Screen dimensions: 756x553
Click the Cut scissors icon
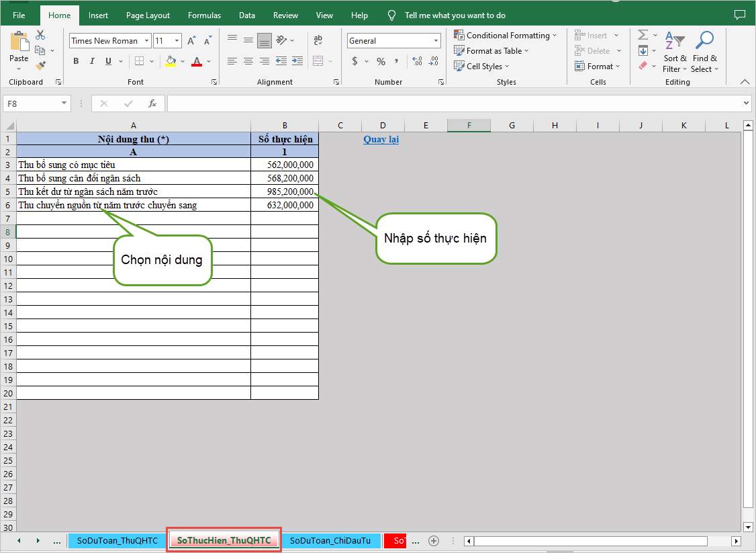pyautogui.click(x=40, y=36)
